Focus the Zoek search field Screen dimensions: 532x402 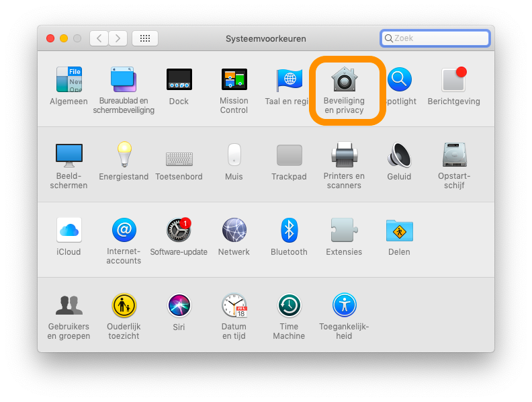click(x=435, y=38)
